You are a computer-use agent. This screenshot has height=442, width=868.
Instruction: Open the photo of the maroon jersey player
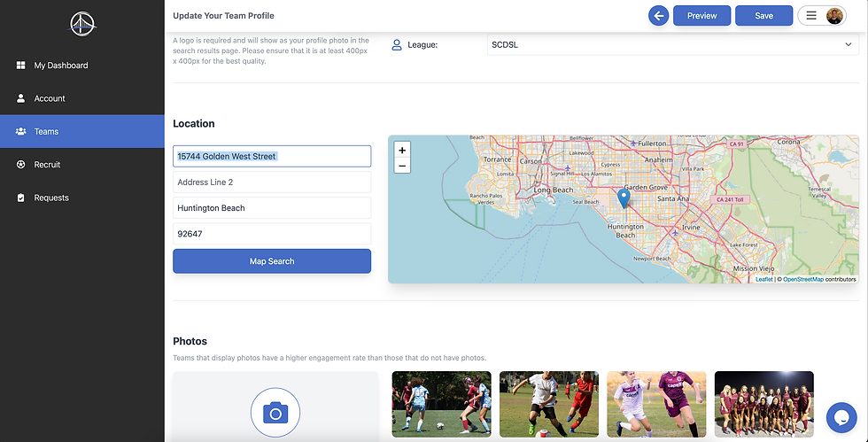(656, 404)
